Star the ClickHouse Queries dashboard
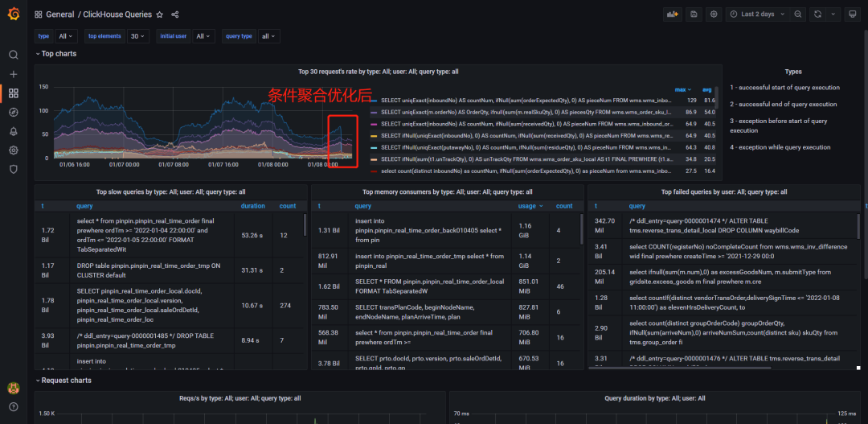This screenshot has height=424, width=868. (x=159, y=14)
